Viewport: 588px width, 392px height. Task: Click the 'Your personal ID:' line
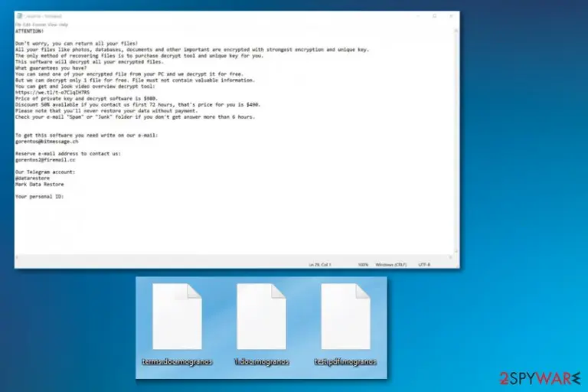pos(40,197)
